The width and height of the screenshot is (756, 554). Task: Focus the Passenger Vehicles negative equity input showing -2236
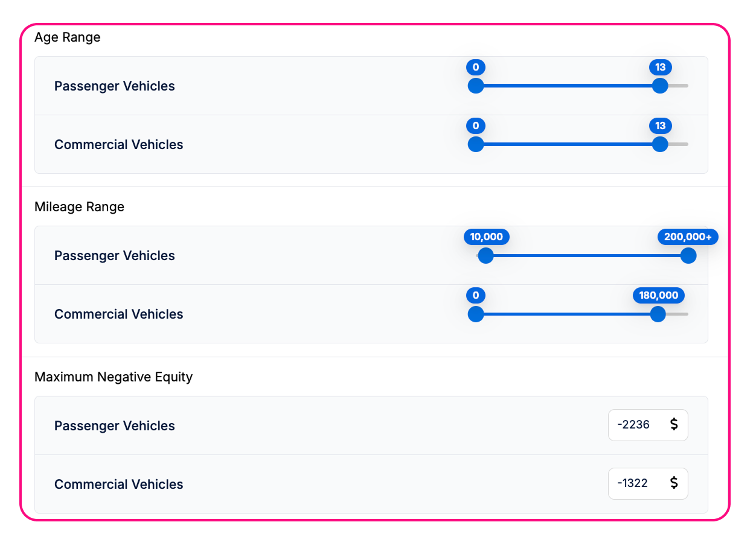tap(635, 425)
